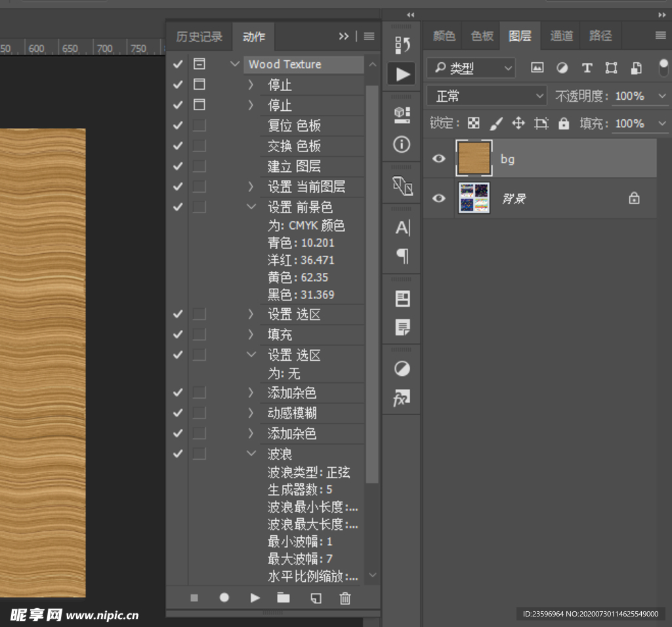Toggle visibility of the 背景 layer
The image size is (672, 627).
pyautogui.click(x=438, y=198)
